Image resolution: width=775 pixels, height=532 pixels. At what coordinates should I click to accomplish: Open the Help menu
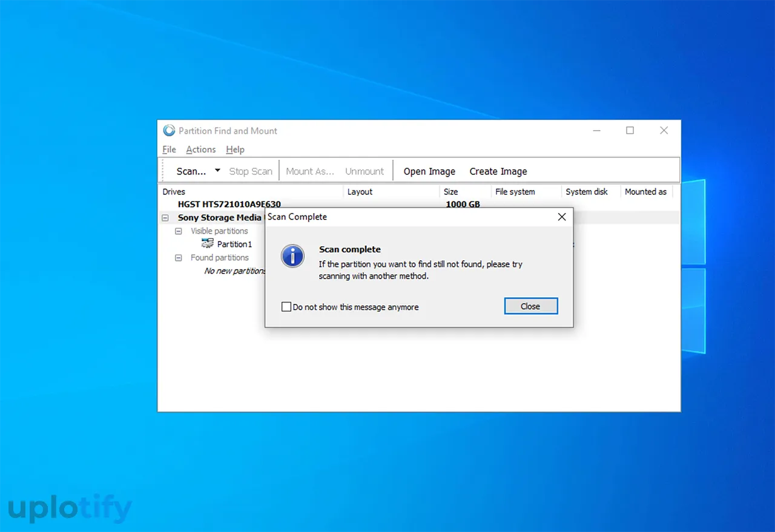[235, 149]
